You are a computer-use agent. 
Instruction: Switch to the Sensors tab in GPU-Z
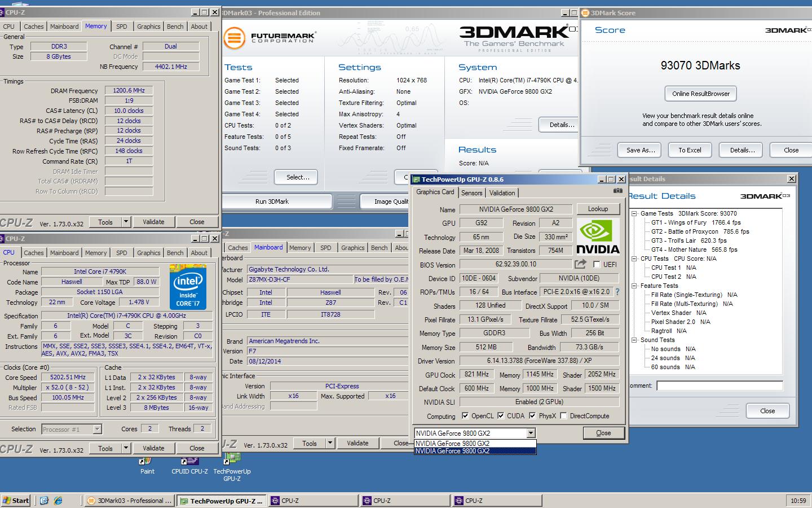pos(471,193)
